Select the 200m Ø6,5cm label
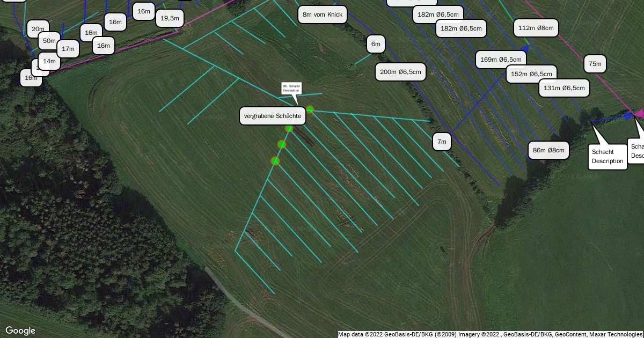Screen dimensions: 644x338 (x=400, y=72)
